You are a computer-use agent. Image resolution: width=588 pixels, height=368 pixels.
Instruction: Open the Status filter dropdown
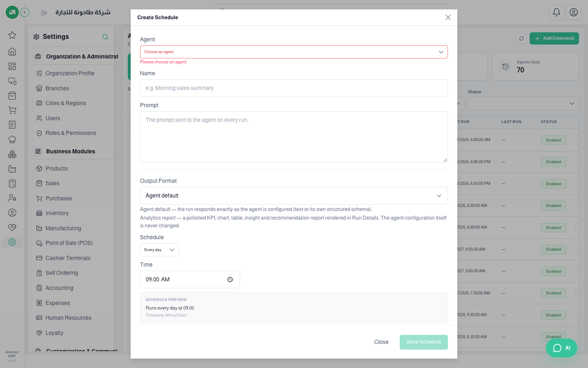click(523, 103)
